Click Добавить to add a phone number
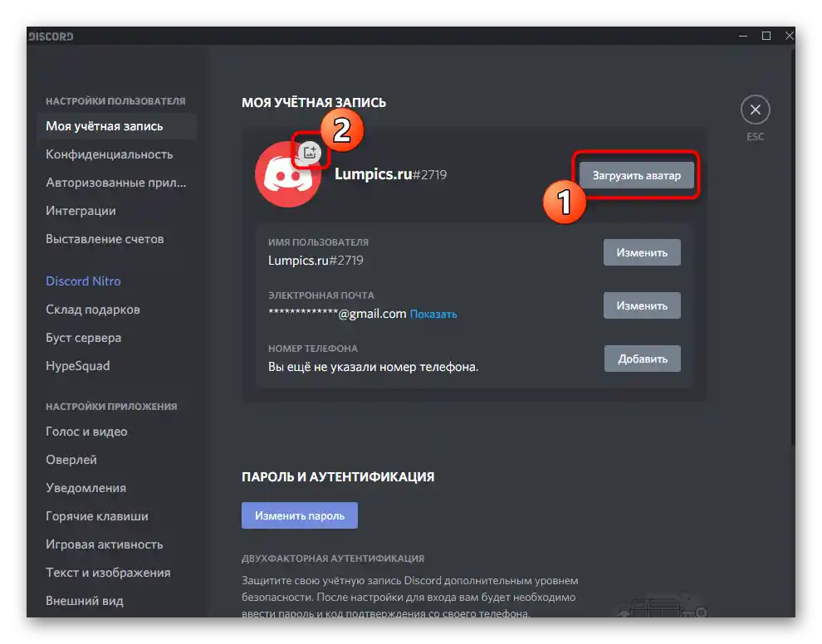The width and height of the screenshot is (822, 644). [642, 359]
